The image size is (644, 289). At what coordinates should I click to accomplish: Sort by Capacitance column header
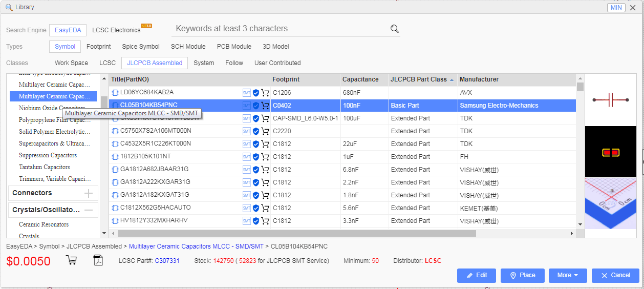pyautogui.click(x=364, y=79)
